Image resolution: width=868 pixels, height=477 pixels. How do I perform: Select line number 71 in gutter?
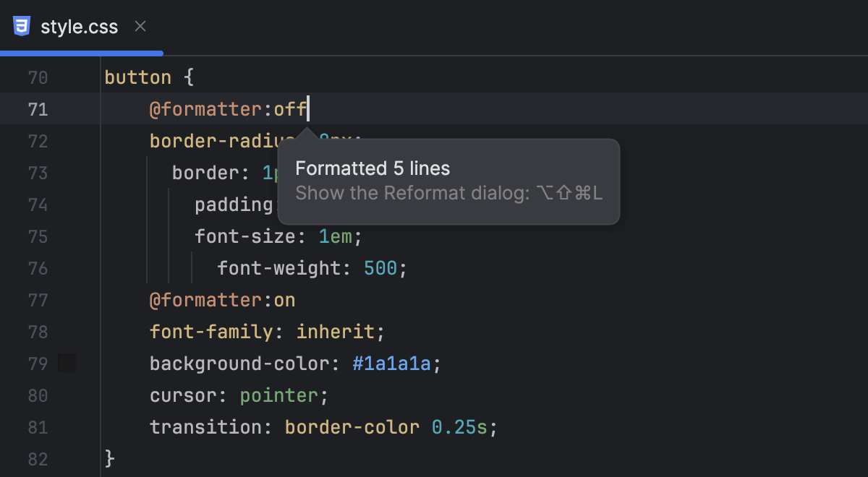[x=38, y=108]
